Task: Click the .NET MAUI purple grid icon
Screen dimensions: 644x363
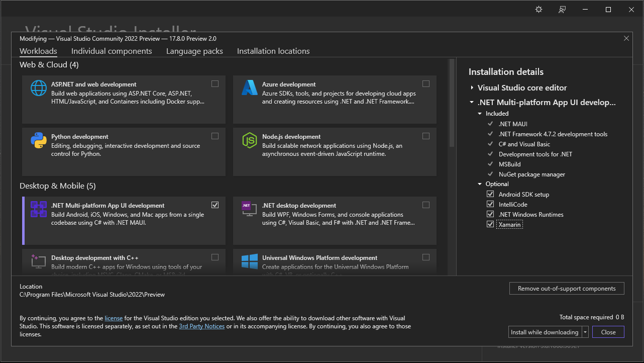Action: coord(39,209)
